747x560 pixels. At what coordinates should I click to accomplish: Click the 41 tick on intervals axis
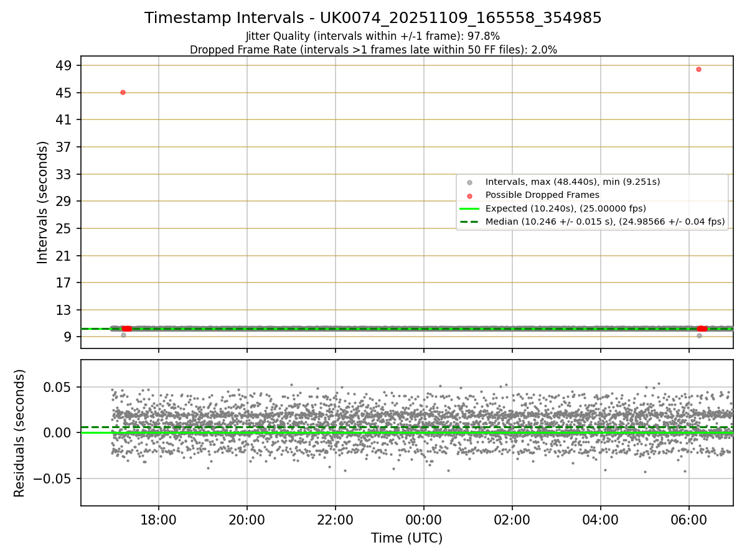click(65, 119)
